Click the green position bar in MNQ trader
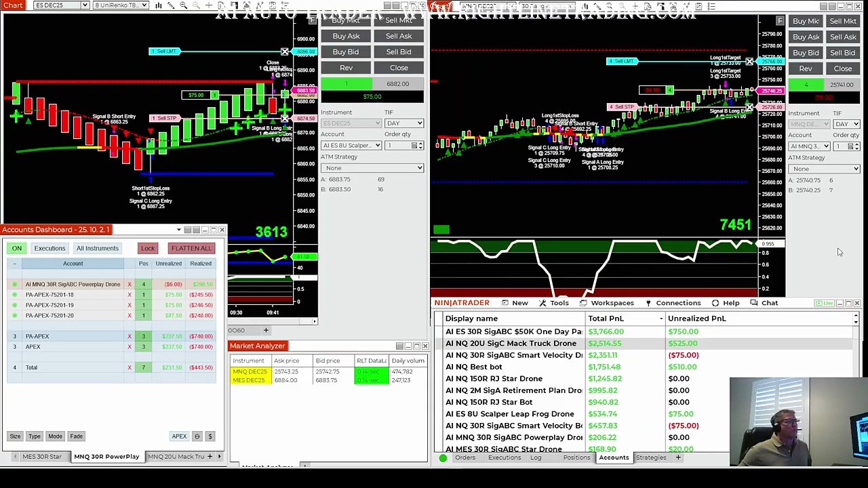Screen dimensions: 868x488 point(806,85)
